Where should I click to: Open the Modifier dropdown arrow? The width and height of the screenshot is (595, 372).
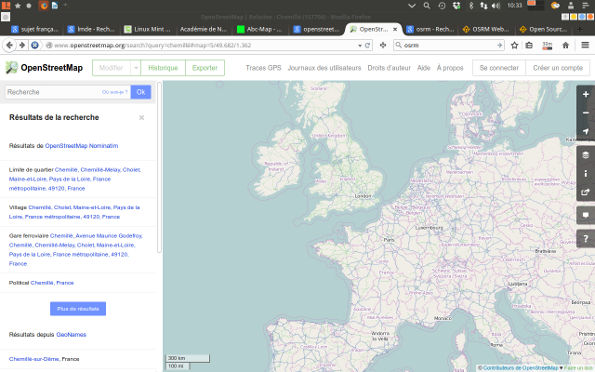(135, 68)
